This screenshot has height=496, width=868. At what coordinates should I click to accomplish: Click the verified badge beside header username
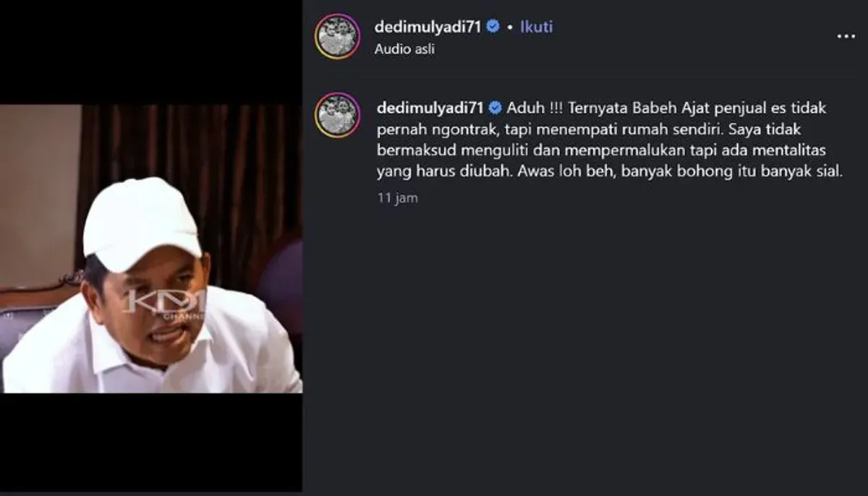(493, 27)
